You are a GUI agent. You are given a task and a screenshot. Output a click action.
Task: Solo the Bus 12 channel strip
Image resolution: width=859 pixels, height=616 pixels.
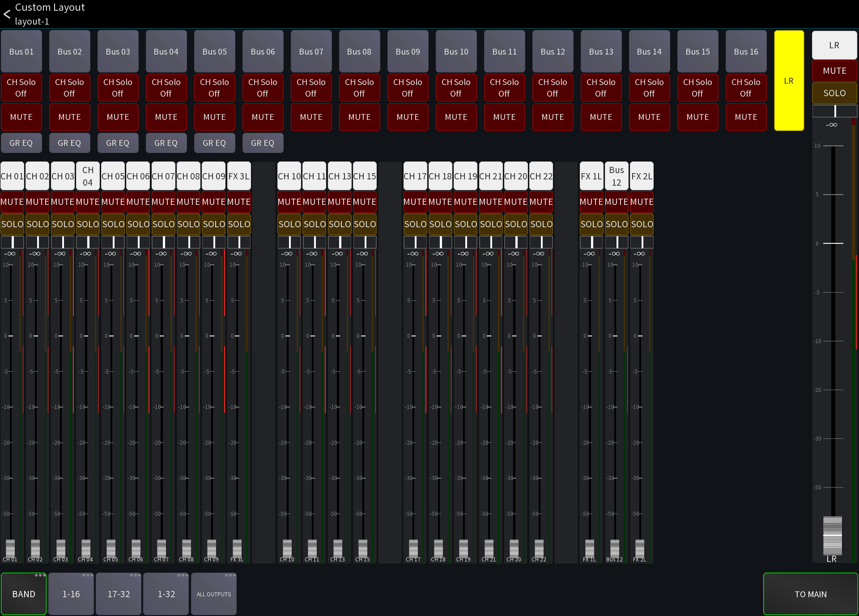(617, 224)
